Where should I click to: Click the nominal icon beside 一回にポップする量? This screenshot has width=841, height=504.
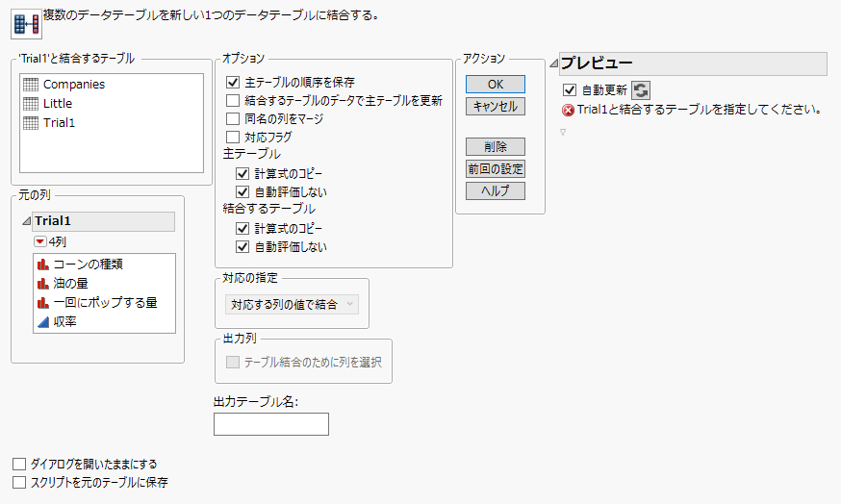coord(43,303)
